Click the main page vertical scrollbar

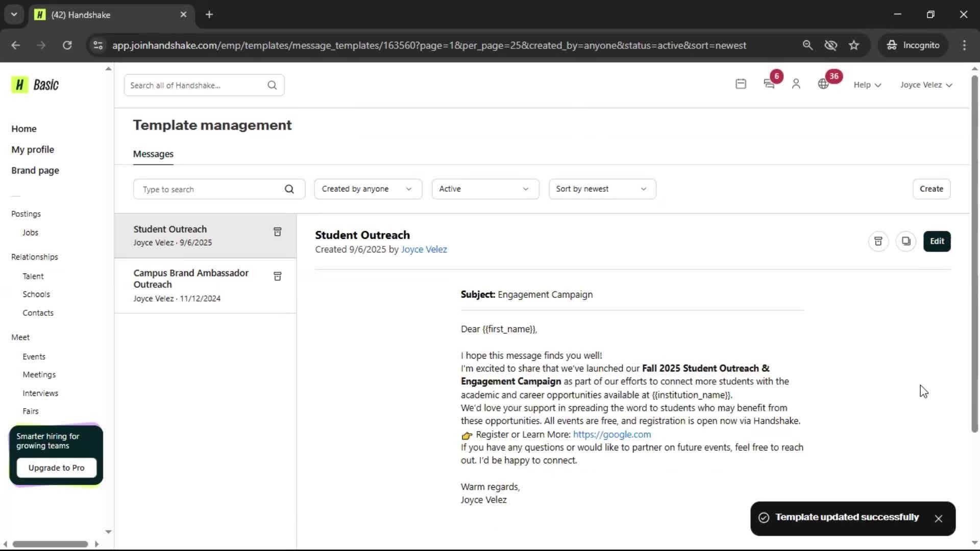click(x=974, y=254)
